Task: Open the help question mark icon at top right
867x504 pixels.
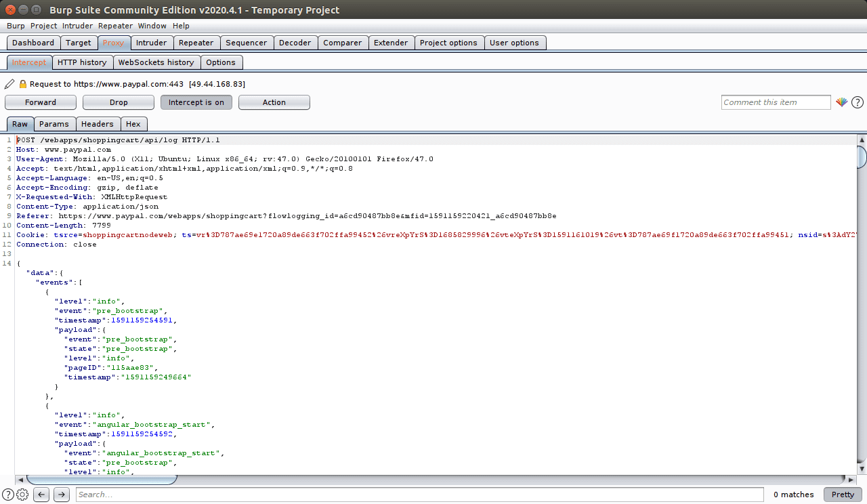Action: tap(857, 102)
